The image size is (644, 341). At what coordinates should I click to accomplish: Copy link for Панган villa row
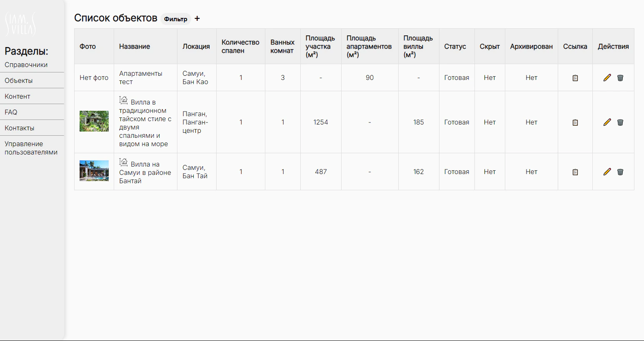[575, 122]
